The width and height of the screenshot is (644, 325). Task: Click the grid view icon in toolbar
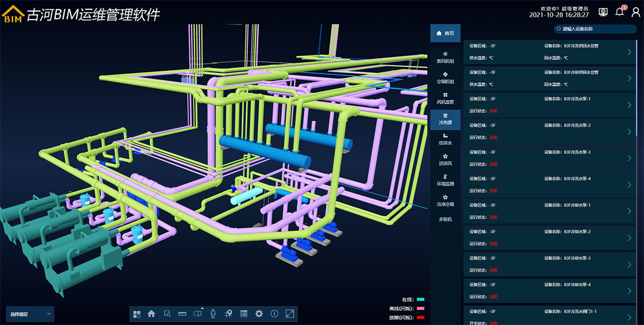[136, 314]
